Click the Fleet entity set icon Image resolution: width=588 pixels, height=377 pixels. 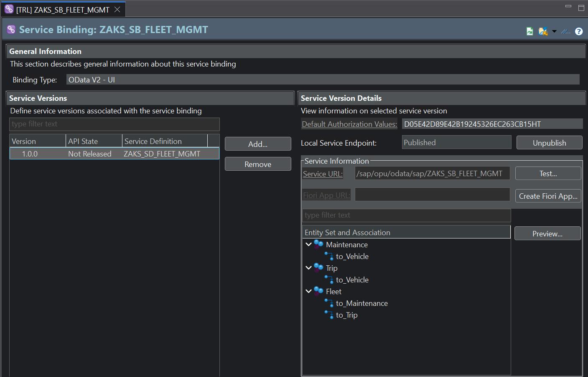318,291
